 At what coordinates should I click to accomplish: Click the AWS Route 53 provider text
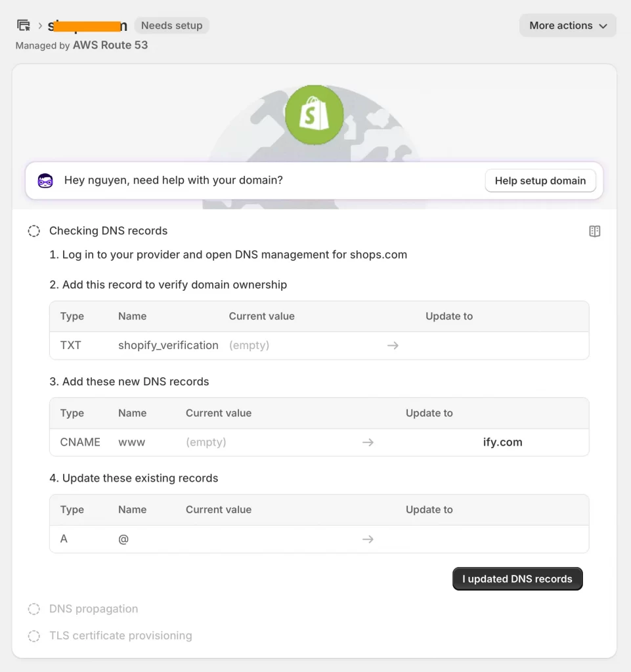110,45
